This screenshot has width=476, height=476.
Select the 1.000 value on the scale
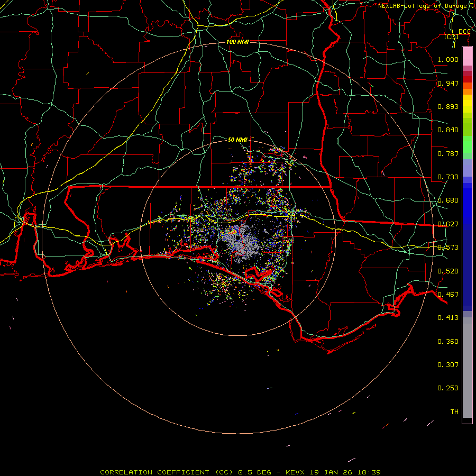[448, 60]
